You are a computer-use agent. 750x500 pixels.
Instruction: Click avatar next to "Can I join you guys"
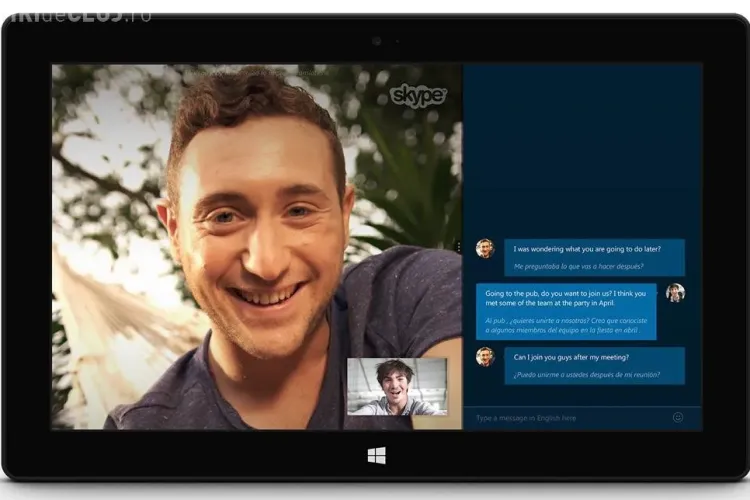(x=485, y=356)
